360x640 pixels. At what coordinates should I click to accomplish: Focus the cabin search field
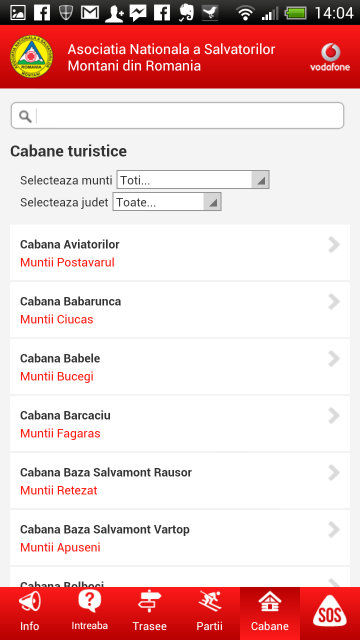[x=177, y=116]
